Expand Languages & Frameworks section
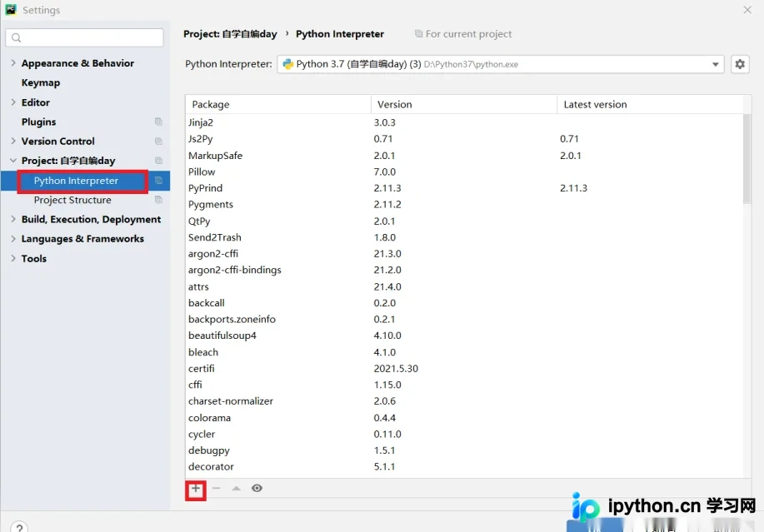The width and height of the screenshot is (764, 532). 13,238
